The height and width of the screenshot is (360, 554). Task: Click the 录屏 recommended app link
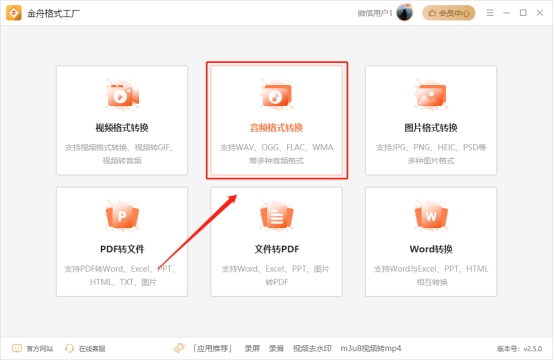click(252, 349)
